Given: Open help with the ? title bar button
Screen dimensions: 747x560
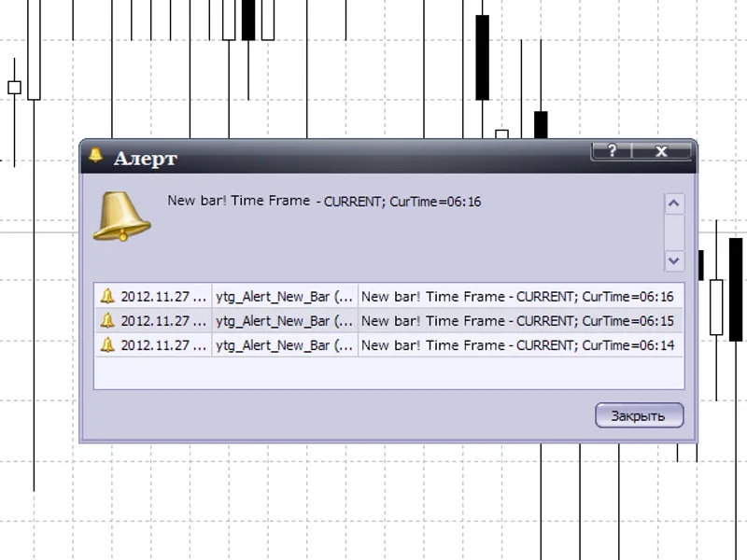Looking at the screenshot, I should (x=612, y=151).
